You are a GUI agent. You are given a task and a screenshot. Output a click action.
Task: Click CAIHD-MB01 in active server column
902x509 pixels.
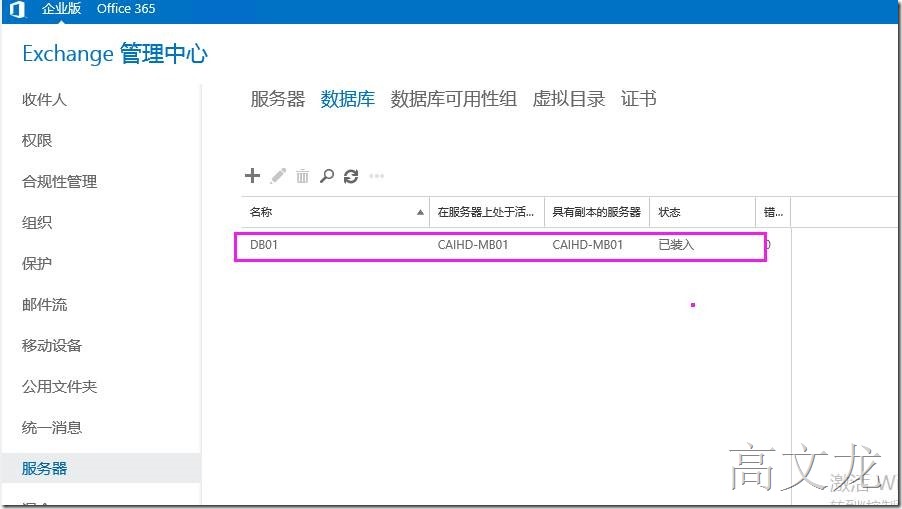tap(473, 245)
